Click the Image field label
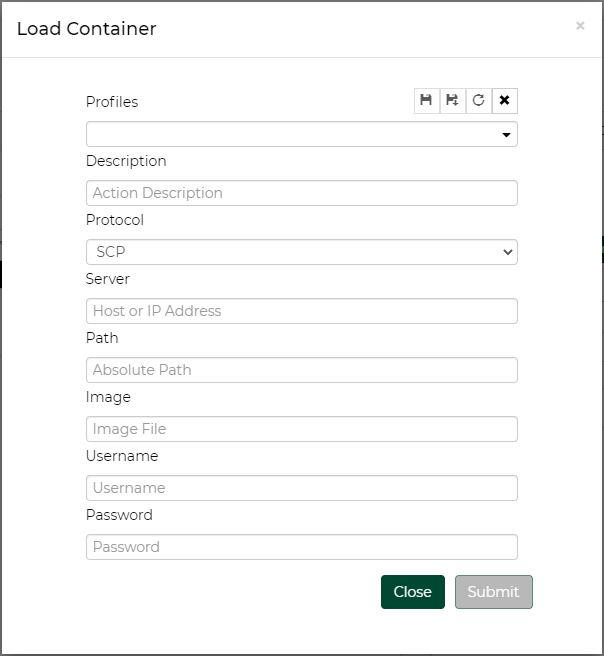The height and width of the screenshot is (656, 604). tap(108, 397)
